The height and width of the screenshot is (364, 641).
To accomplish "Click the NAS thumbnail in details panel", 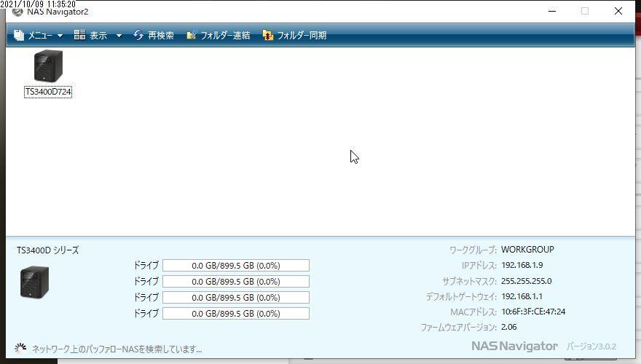I will point(34,282).
